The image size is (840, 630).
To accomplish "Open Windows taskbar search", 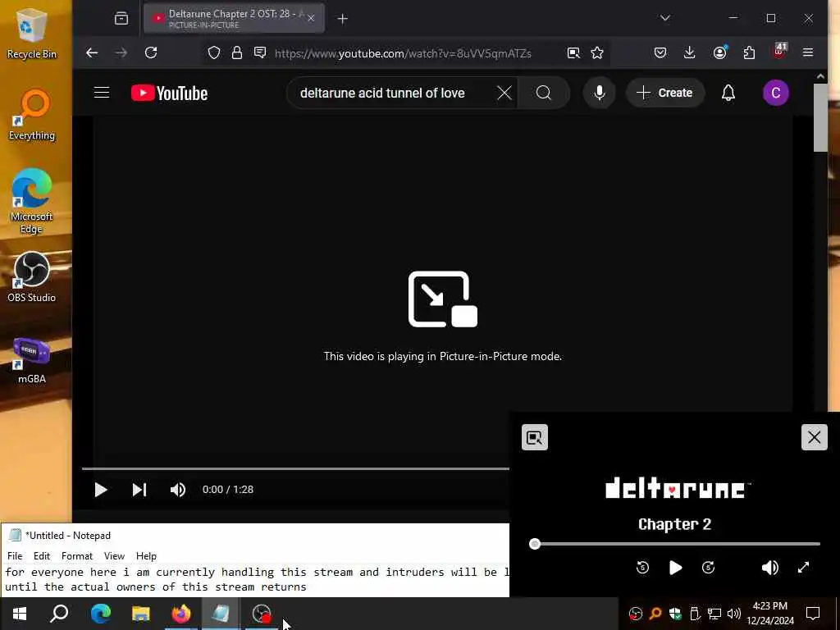I will (x=59, y=614).
